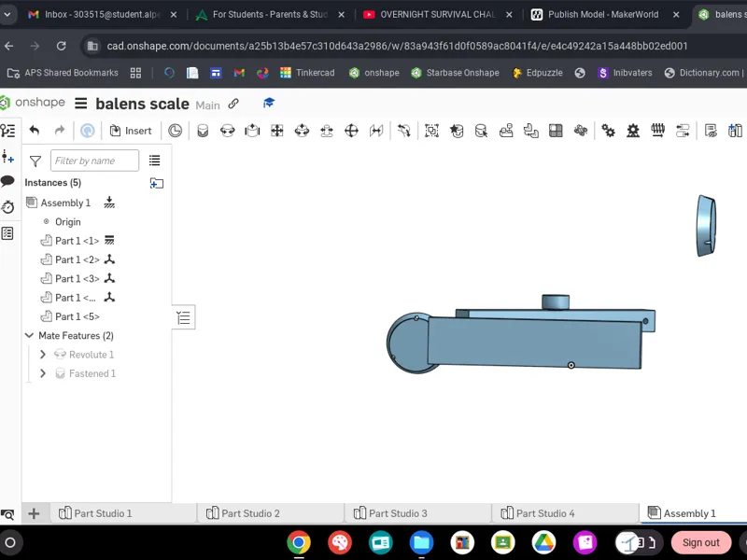
Task: Select Part 1 <3> in the instance list
Action: (x=78, y=279)
